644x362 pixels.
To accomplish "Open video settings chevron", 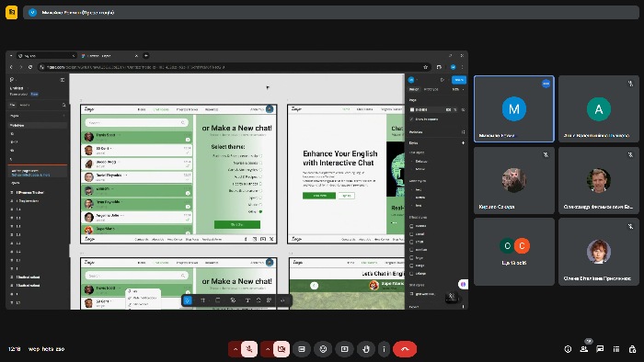I will 267,349.
